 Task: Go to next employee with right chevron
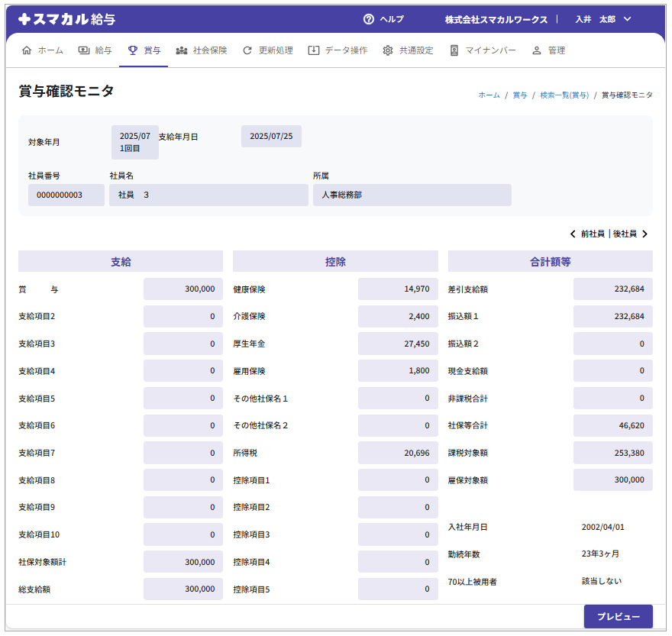[x=645, y=234]
